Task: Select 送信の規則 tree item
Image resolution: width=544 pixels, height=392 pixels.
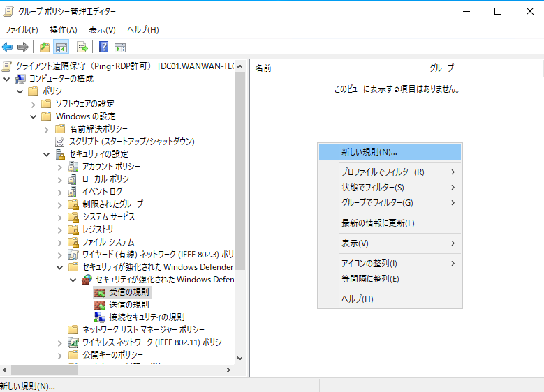Action: 129,305
